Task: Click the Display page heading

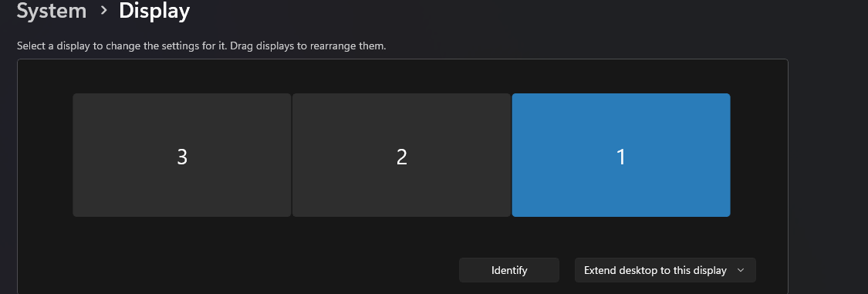Action: click(154, 11)
